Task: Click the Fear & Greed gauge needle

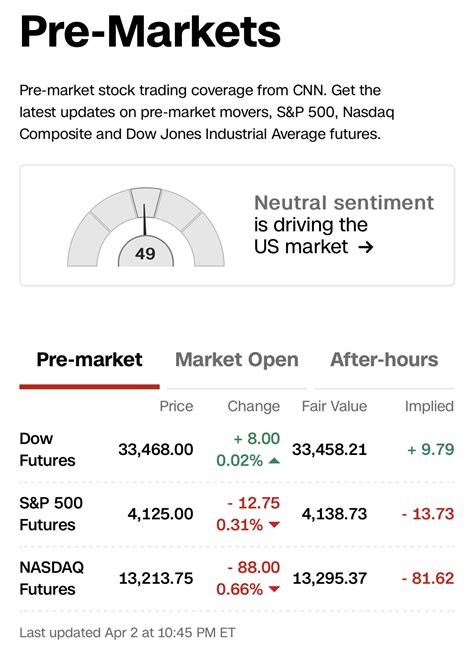Action: [x=145, y=220]
